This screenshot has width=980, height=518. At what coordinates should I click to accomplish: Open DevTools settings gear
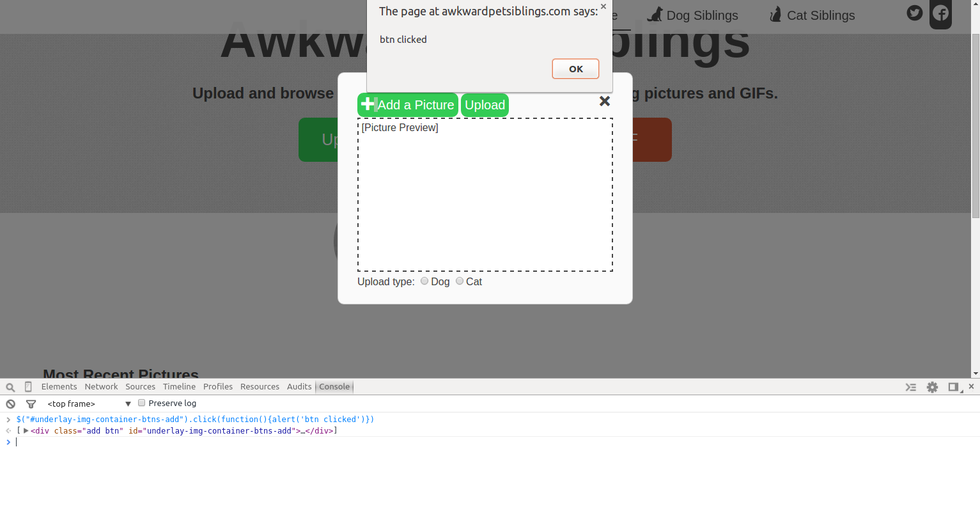coord(933,387)
